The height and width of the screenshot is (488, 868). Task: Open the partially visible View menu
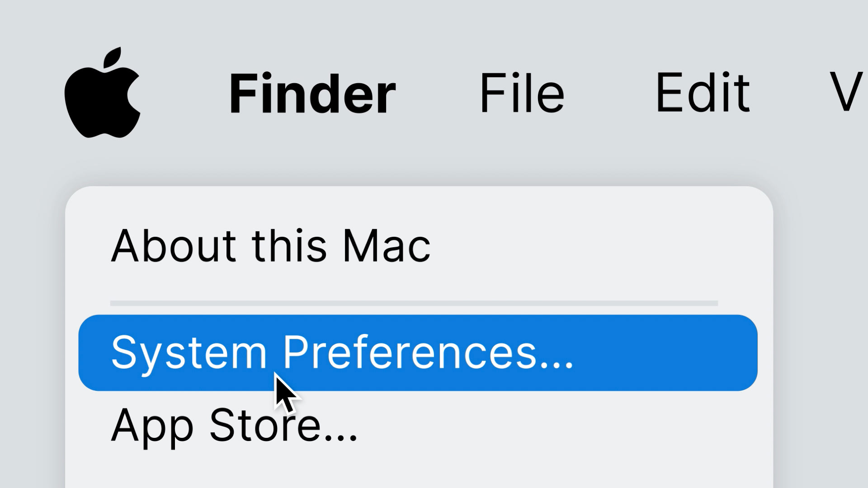coord(848,93)
